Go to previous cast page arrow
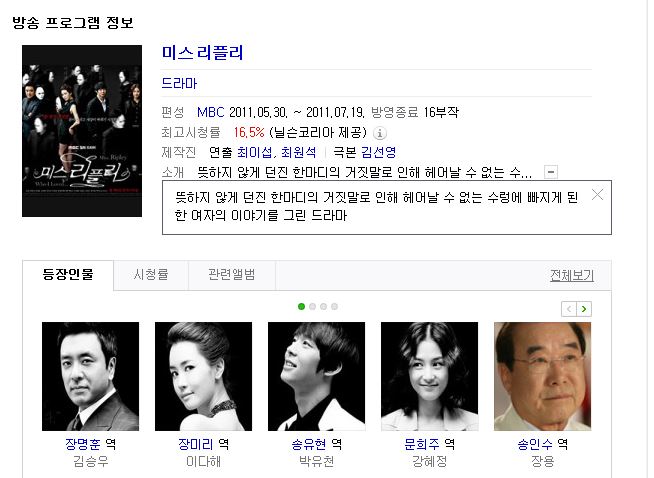 point(569,309)
